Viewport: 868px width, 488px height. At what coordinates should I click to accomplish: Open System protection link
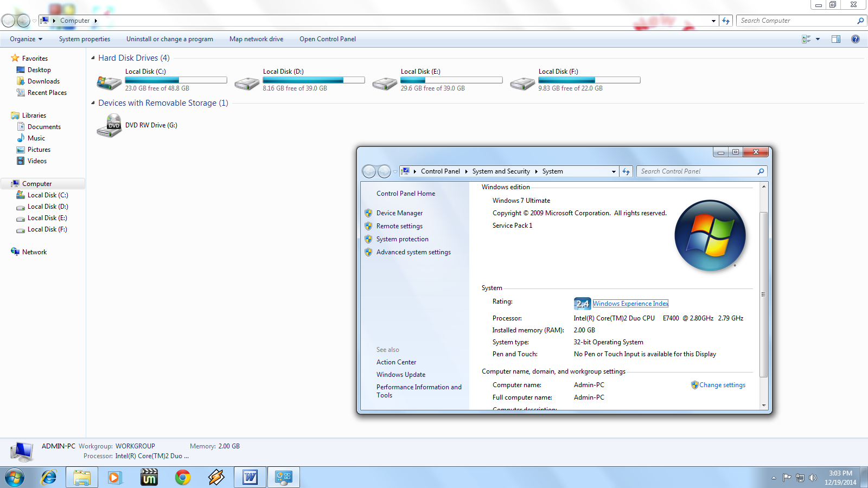(403, 239)
